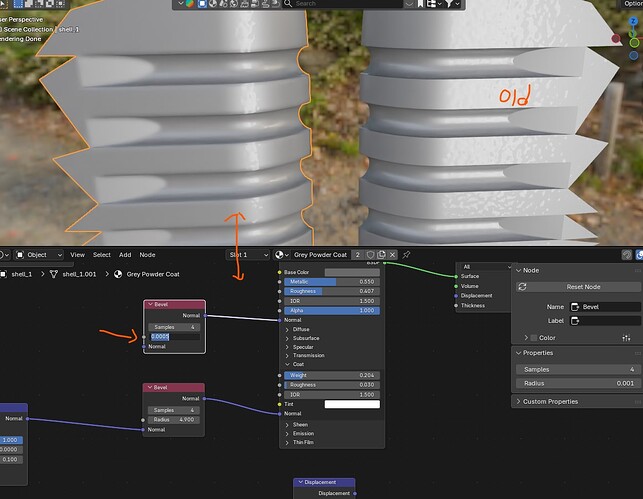
Task: Click the reset arrows icon on Reset Node
Action: click(x=522, y=287)
